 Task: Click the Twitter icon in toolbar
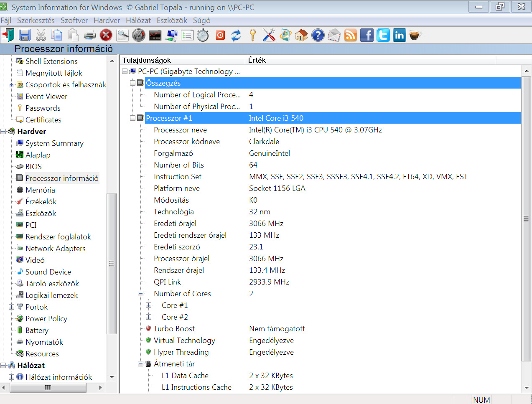[x=383, y=36]
